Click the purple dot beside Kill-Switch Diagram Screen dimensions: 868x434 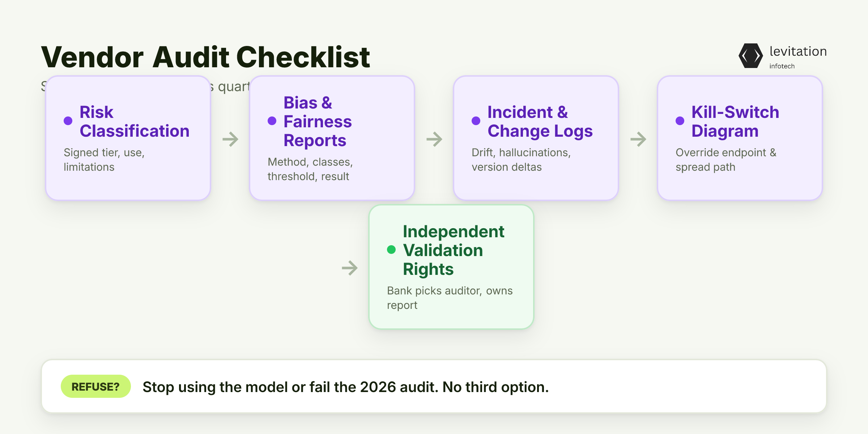pos(680,121)
